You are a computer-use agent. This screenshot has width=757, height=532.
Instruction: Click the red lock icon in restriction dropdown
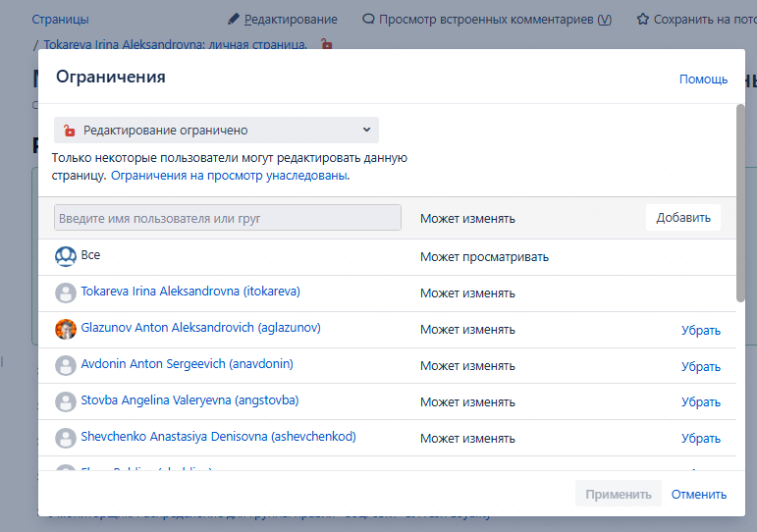pos(70,131)
